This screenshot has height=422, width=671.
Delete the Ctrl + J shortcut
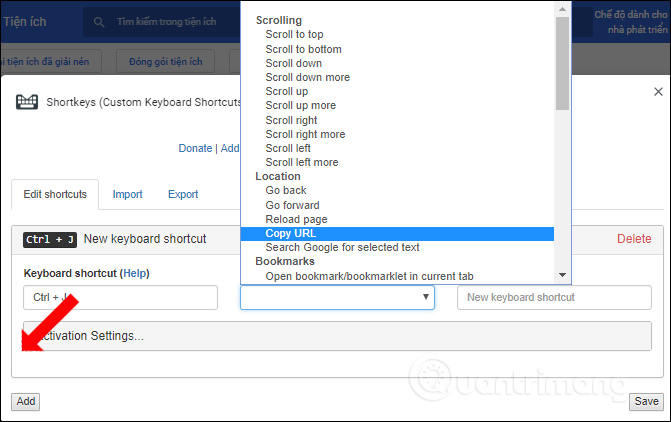tap(633, 239)
